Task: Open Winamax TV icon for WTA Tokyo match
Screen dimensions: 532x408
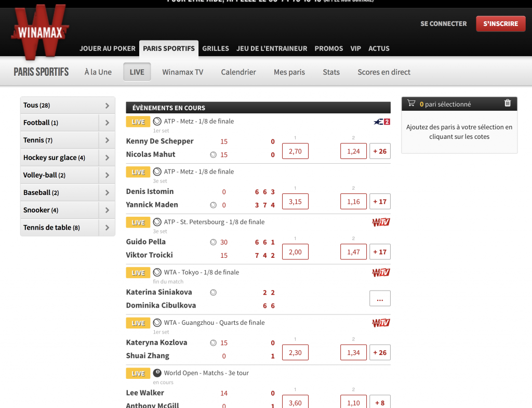Action: 381,272
